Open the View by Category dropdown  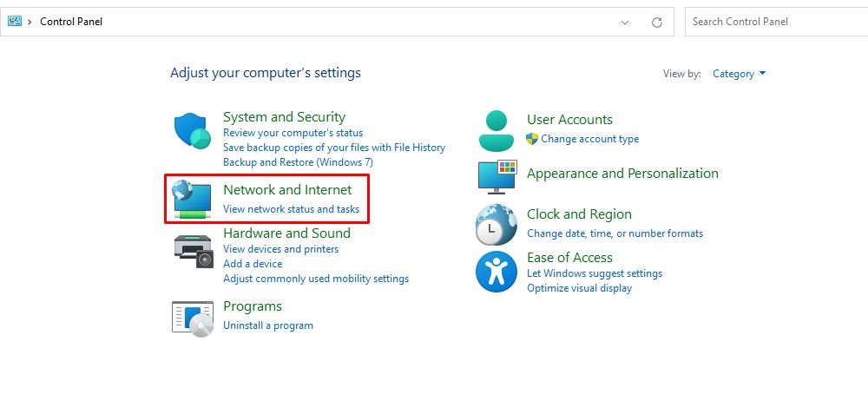[x=739, y=74]
